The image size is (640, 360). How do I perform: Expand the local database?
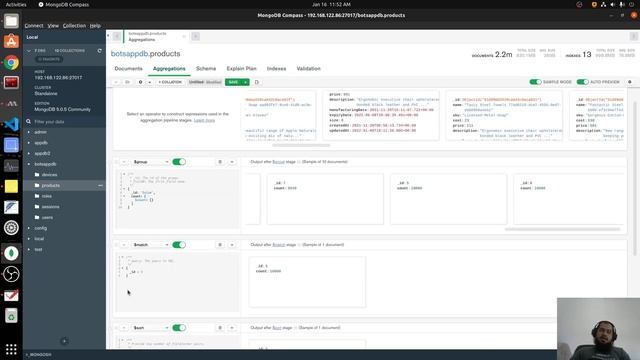(29, 239)
